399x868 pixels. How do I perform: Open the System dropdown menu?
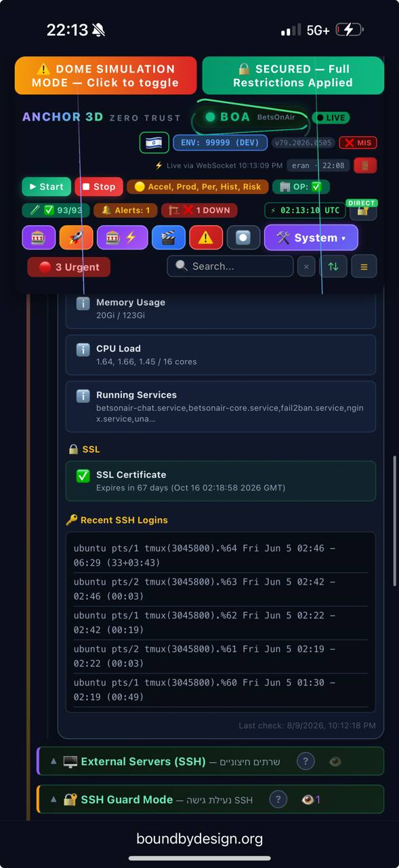311,238
